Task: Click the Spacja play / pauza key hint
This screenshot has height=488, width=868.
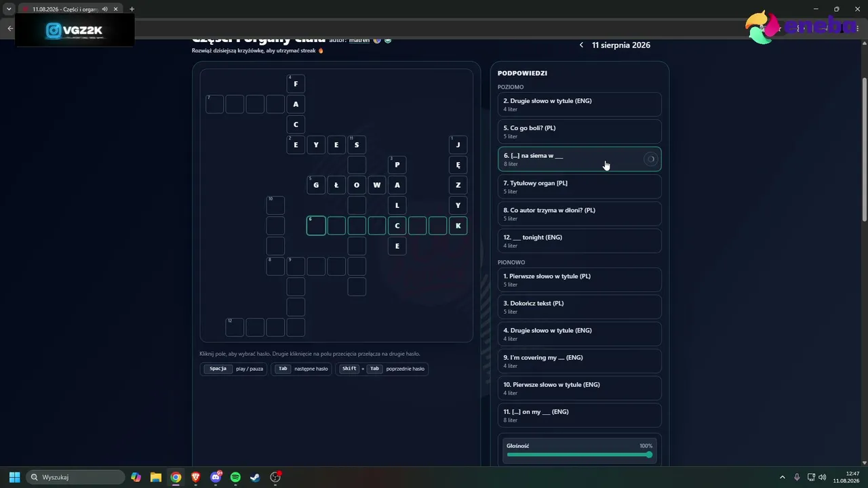Action: (234, 369)
